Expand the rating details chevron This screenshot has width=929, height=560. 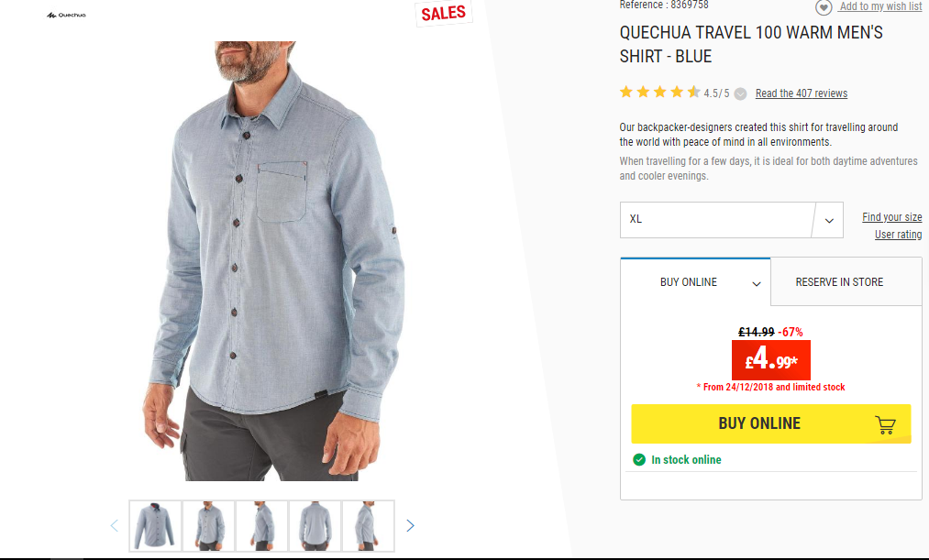coord(741,93)
